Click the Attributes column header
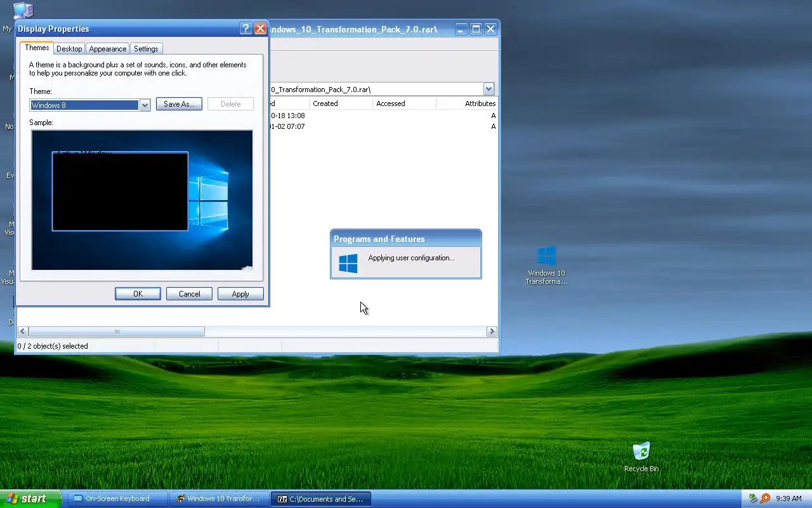Image resolution: width=812 pixels, height=508 pixels. coord(467,104)
